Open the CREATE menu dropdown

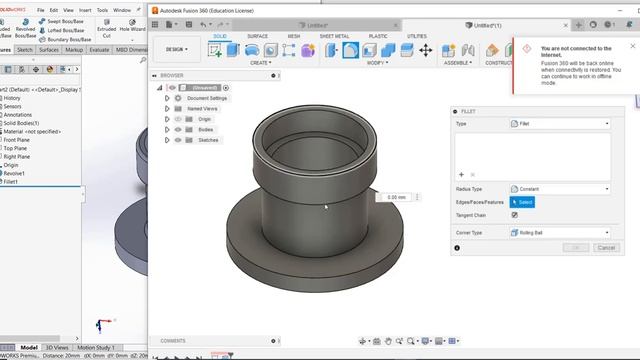(x=260, y=63)
